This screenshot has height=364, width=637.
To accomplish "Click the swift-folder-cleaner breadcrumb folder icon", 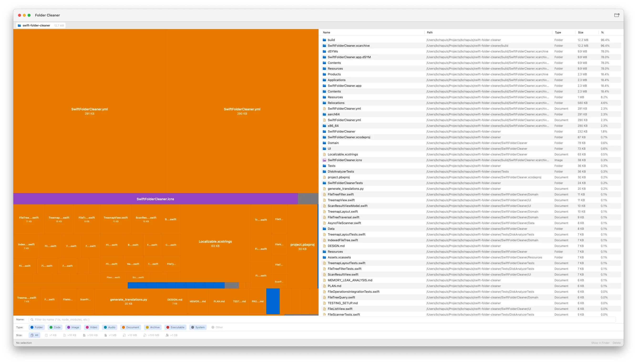I will tap(19, 26).
